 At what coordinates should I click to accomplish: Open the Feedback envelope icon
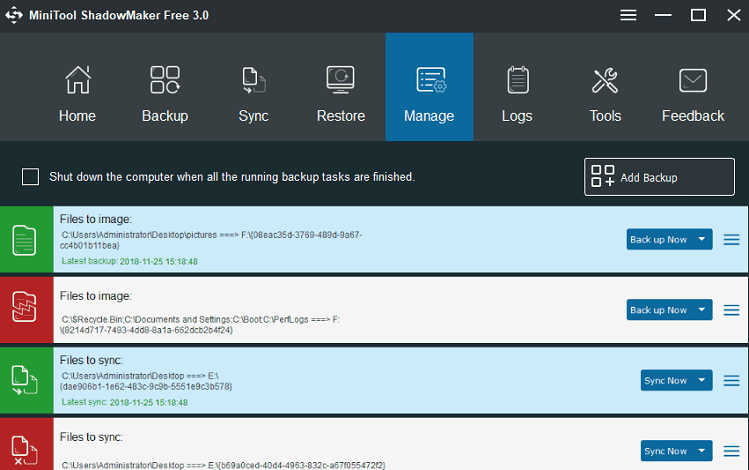point(693,80)
